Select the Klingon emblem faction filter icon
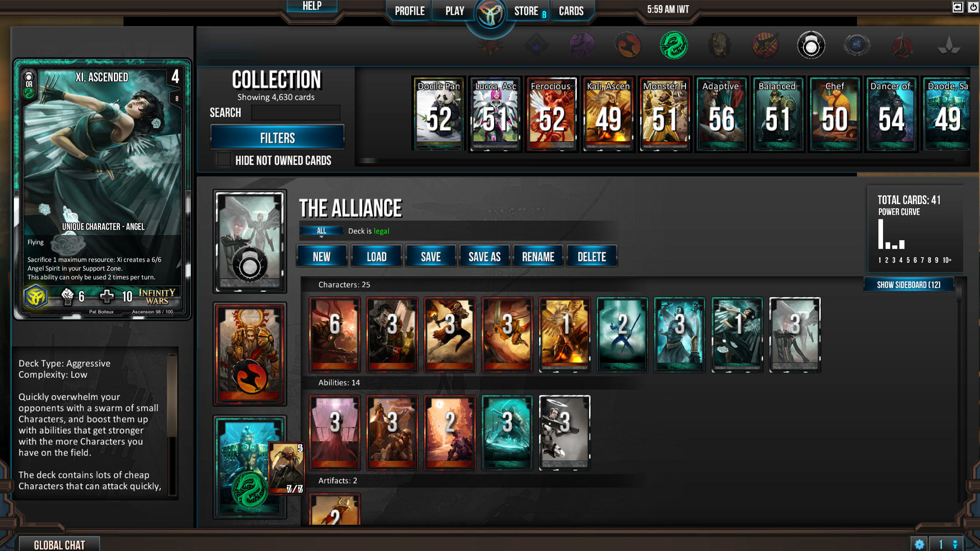This screenshot has height=551, width=980. [x=902, y=45]
